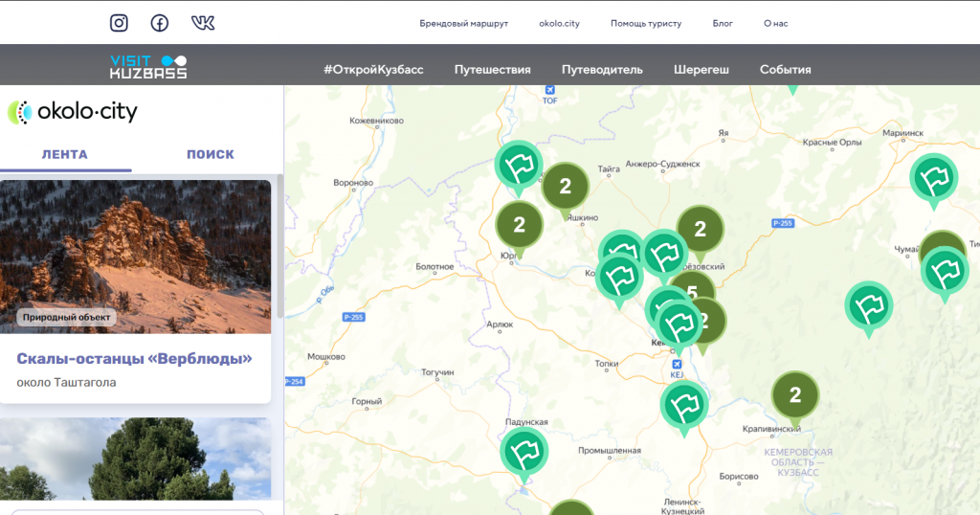Open the События menu item
Screen dimensions: 980x515
(x=786, y=69)
